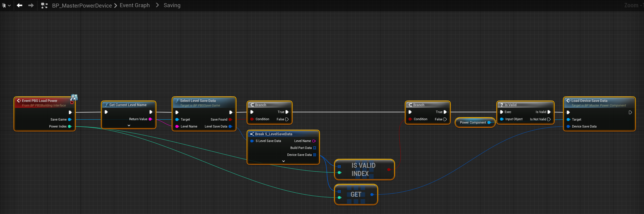644x214 pixels.
Task: Go forward using the right arrow
Action: coord(31,5)
